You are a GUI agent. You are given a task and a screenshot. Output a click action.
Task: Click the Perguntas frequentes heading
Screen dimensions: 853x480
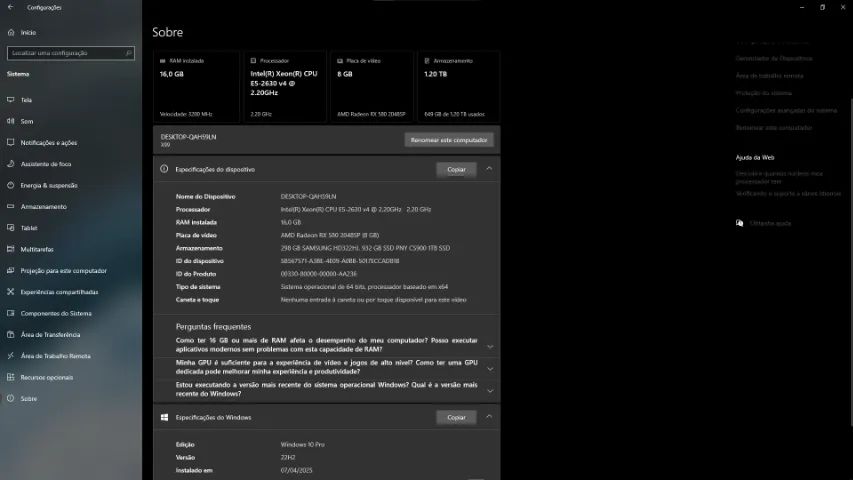pyautogui.click(x=213, y=327)
